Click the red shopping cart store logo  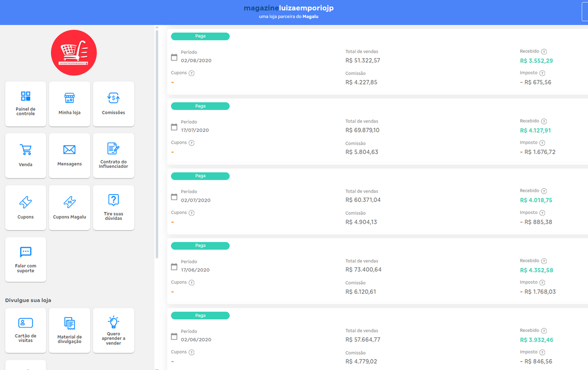pyautogui.click(x=74, y=53)
